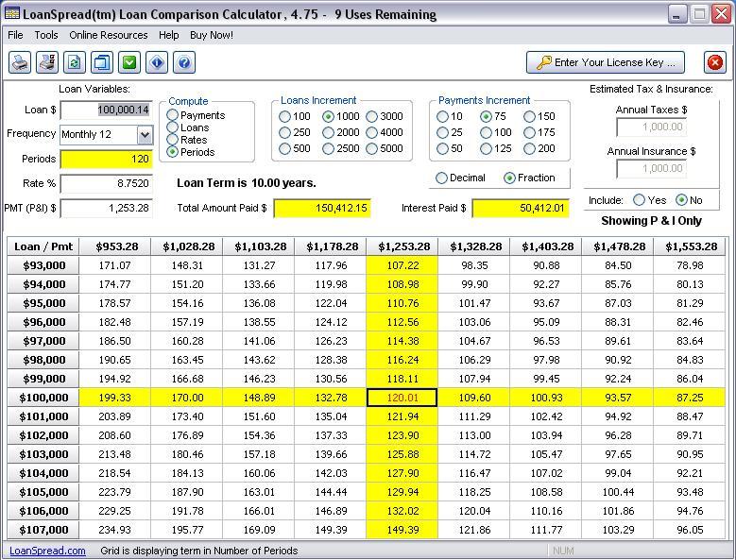Click the Loan / Pmt corner header
This screenshot has height=560, width=736.
[43, 246]
